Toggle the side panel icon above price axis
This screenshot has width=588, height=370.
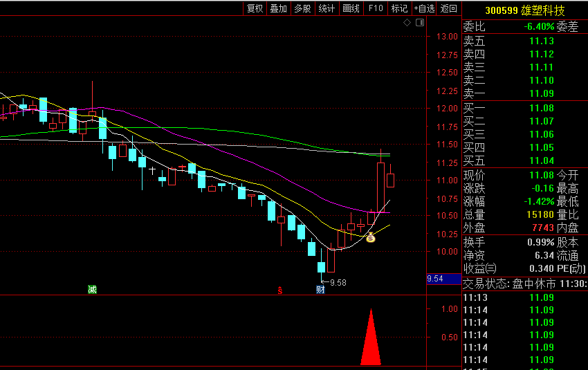tap(420, 23)
